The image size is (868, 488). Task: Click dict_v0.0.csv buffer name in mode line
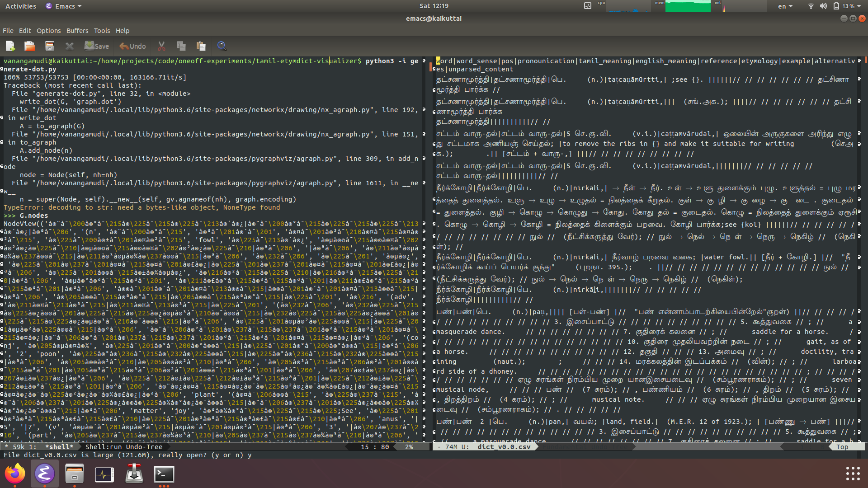tap(504, 447)
